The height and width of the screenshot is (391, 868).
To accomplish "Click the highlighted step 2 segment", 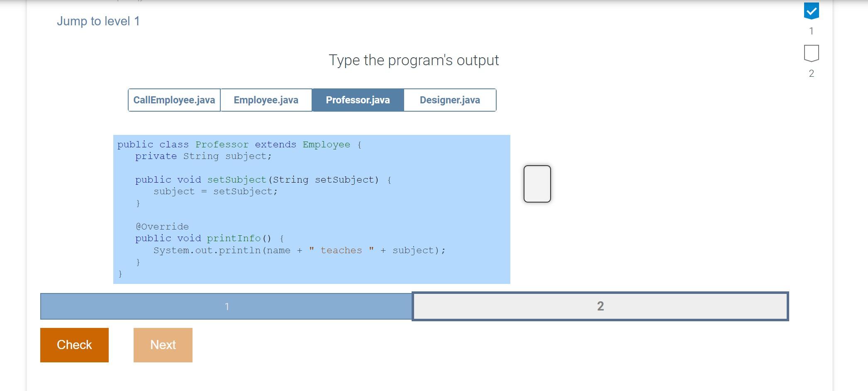I will point(600,306).
